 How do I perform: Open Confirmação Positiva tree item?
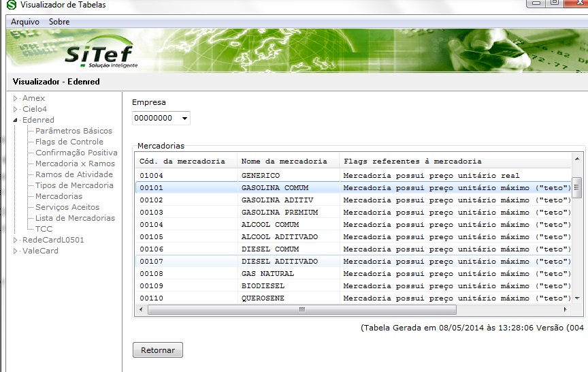tap(76, 153)
